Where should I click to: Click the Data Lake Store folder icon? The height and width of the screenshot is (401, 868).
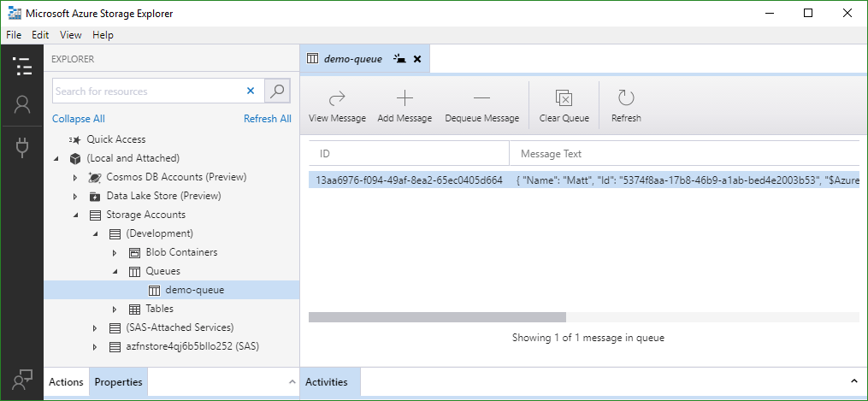point(95,197)
